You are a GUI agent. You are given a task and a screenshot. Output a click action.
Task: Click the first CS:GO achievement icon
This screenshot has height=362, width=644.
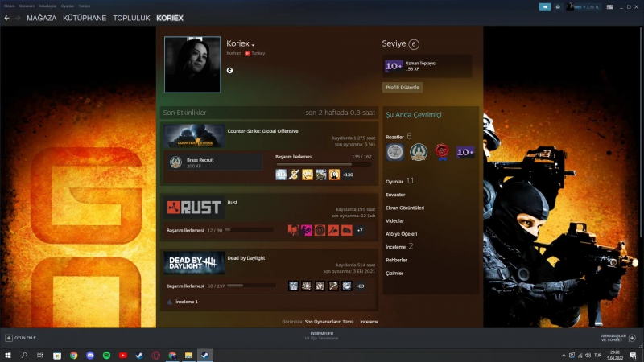(281, 175)
